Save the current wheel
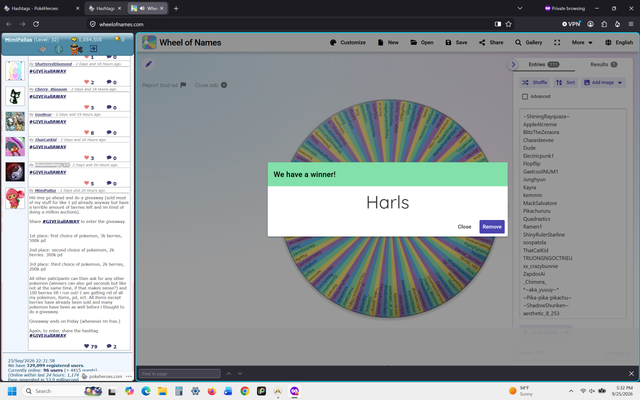Screen dimensions: 640x400 456,42
